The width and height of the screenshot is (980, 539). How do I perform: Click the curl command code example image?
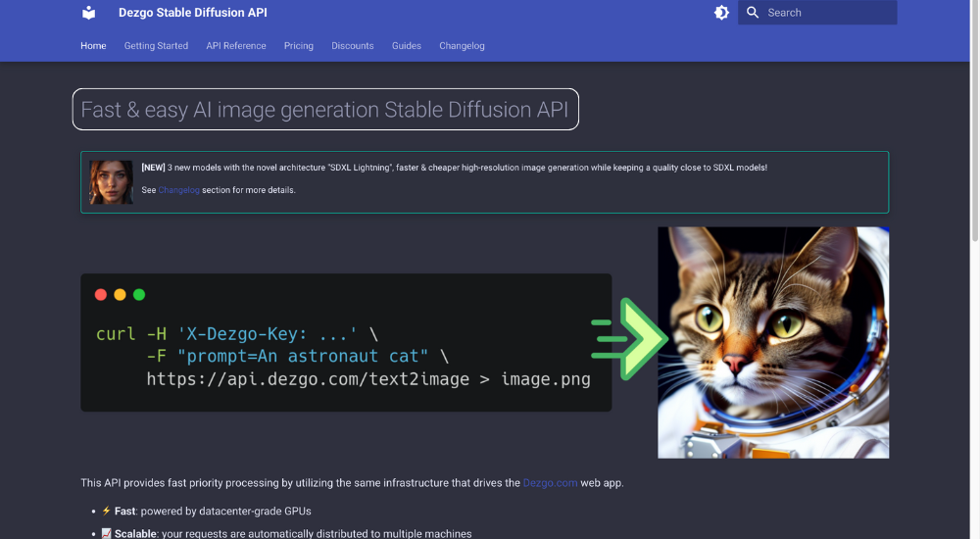coord(346,342)
